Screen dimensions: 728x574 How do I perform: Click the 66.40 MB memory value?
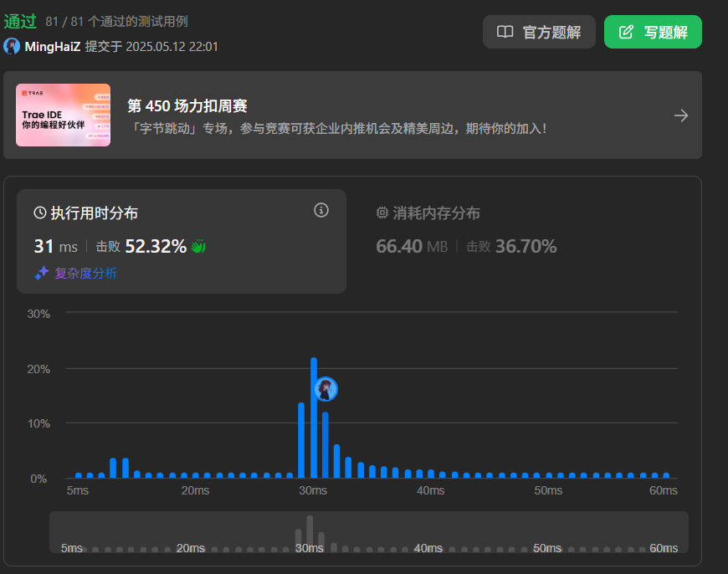tap(412, 246)
